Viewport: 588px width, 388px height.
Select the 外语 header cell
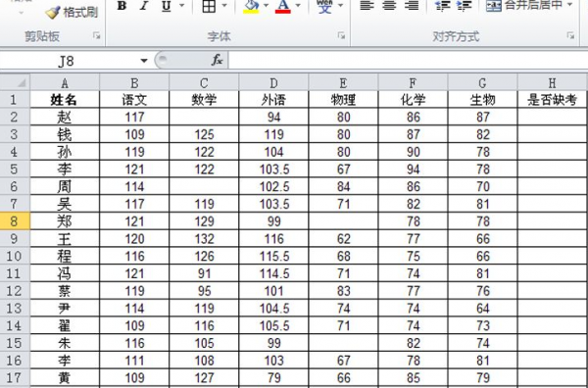[x=273, y=100]
